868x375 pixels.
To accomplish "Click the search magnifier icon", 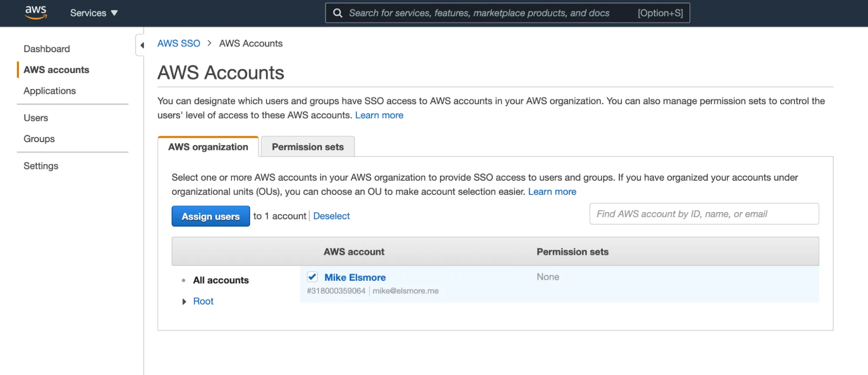I will [x=337, y=13].
